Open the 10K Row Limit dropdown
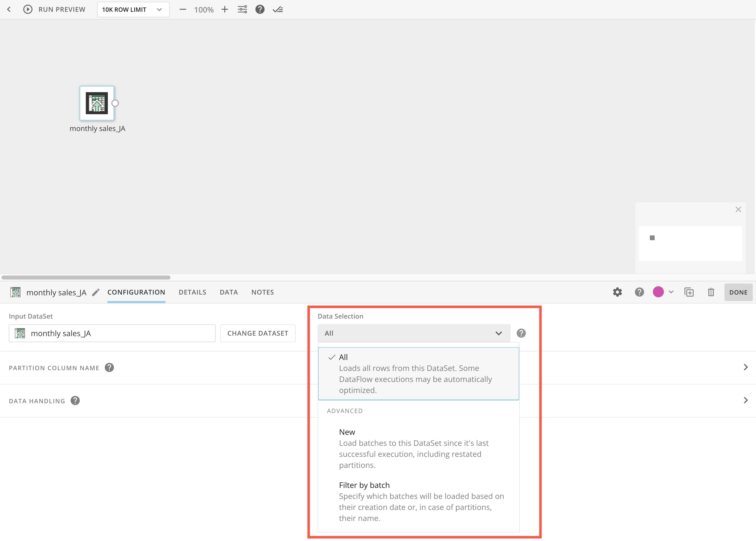756x541 pixels. tap(133, 9)
